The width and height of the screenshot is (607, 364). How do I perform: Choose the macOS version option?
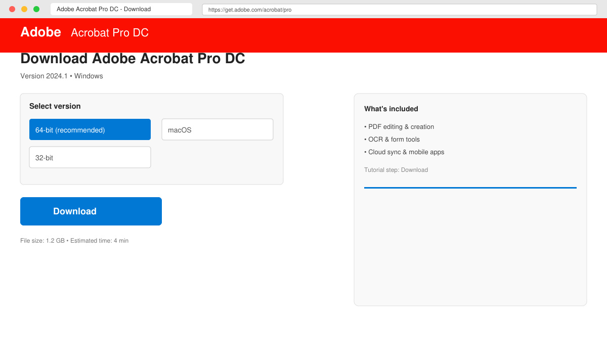[x=218, y=129]
